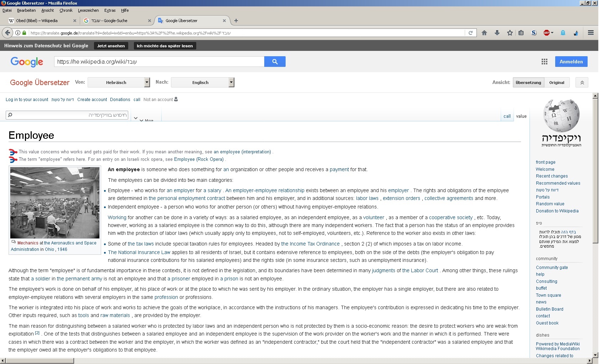Click Ich möchte das später lesen button
The width and height of the screenshot is (599, 364).
[165, 46]
